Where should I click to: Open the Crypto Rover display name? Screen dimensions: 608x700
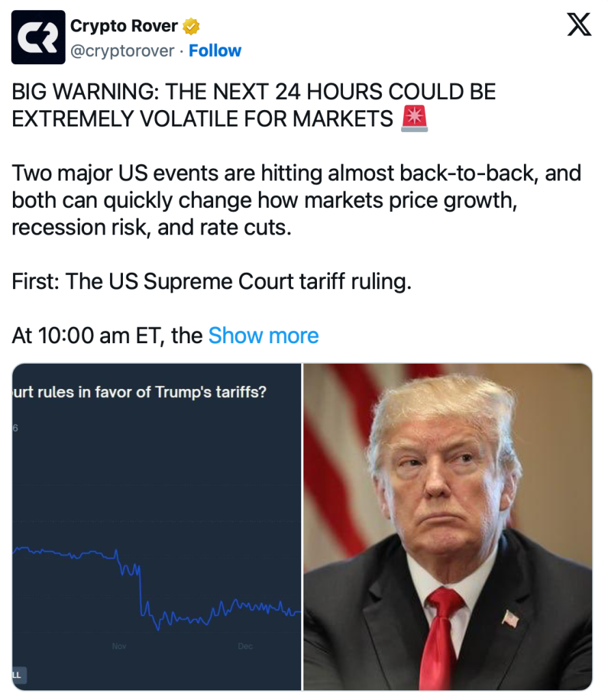(124, 27)
